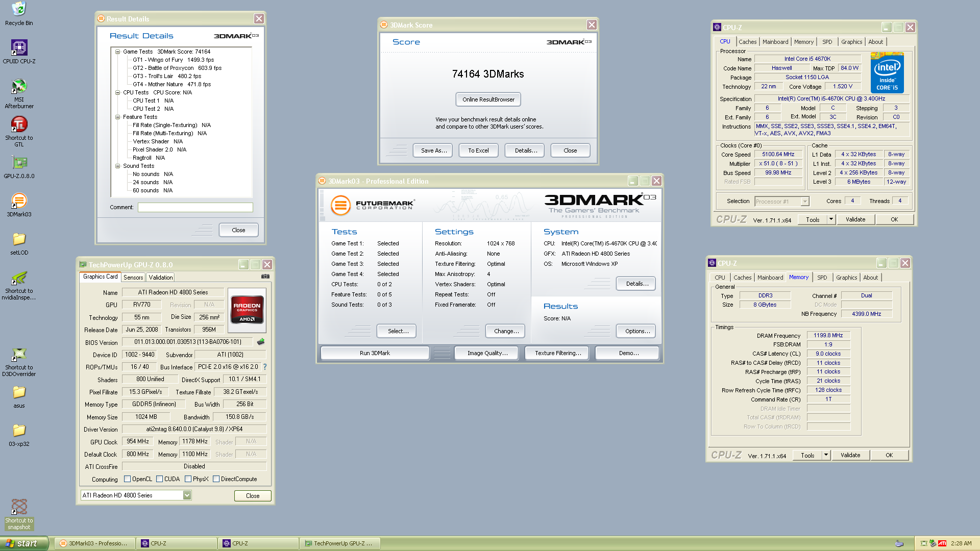The width and height of the screenshot is (980, 551).
Task: Click the taskbar clock showing 2:28 AM
Action: click(x=961, y=543)
